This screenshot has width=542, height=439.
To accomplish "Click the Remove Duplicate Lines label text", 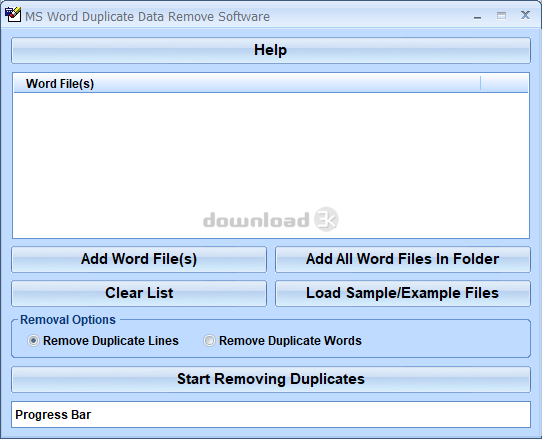I will click(x=111, y=341).
